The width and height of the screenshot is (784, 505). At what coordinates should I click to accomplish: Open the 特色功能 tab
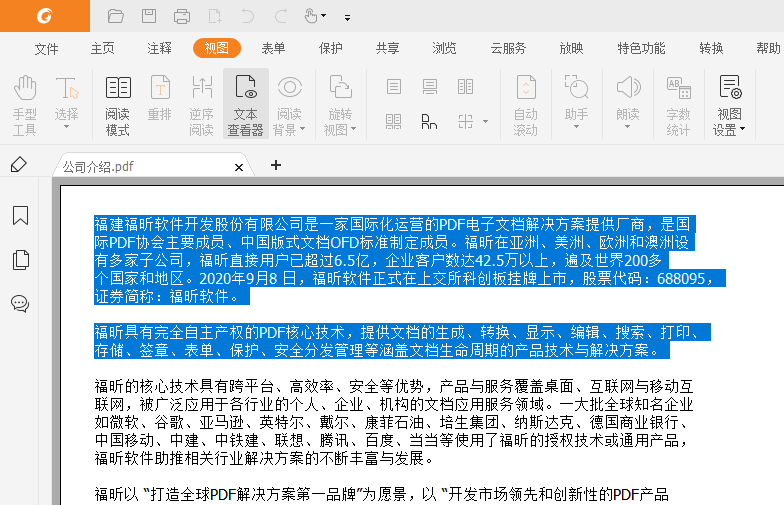pos(641,48)
